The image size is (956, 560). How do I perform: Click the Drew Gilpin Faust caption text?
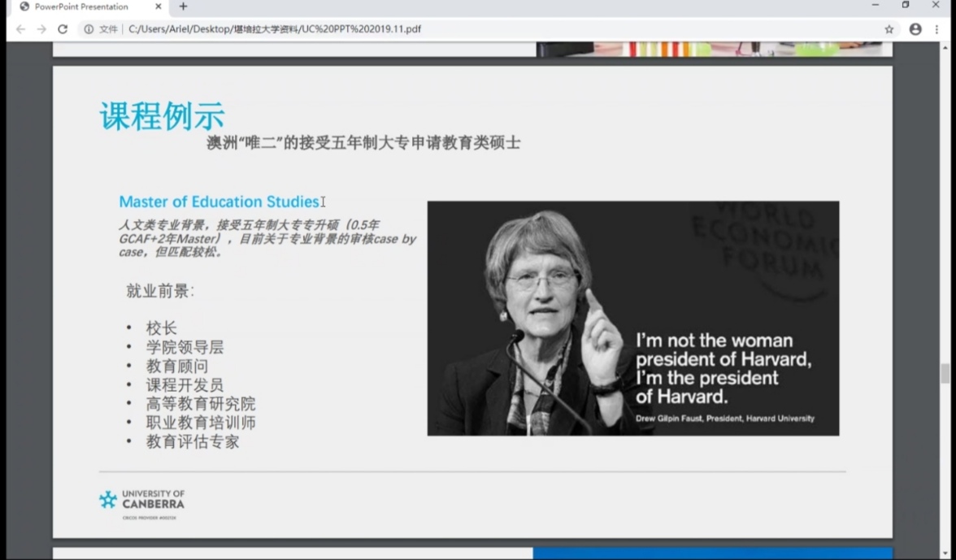(x=725, y=419)
